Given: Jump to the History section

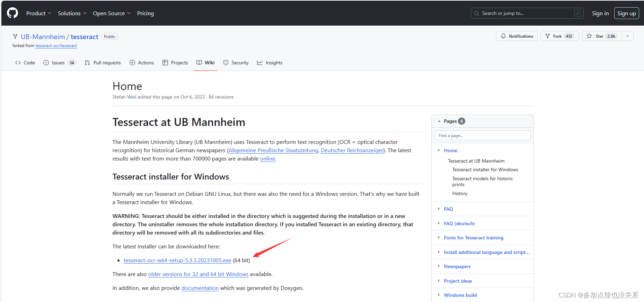Looking at the screenshot, I should (460, 193).
